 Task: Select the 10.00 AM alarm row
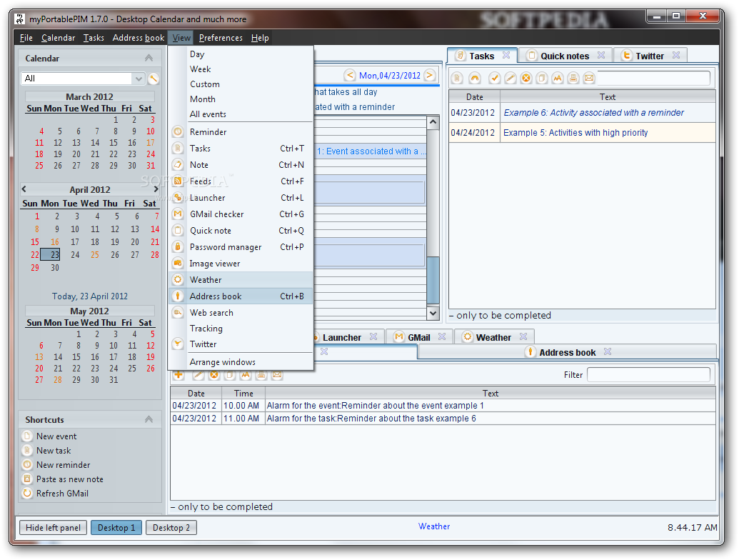[443, 406]
